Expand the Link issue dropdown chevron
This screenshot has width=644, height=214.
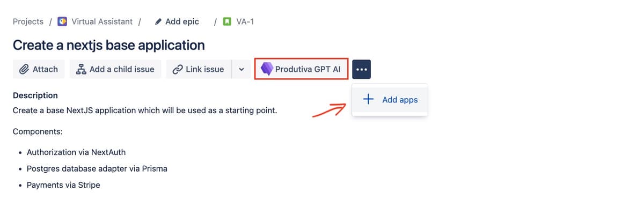241,69
